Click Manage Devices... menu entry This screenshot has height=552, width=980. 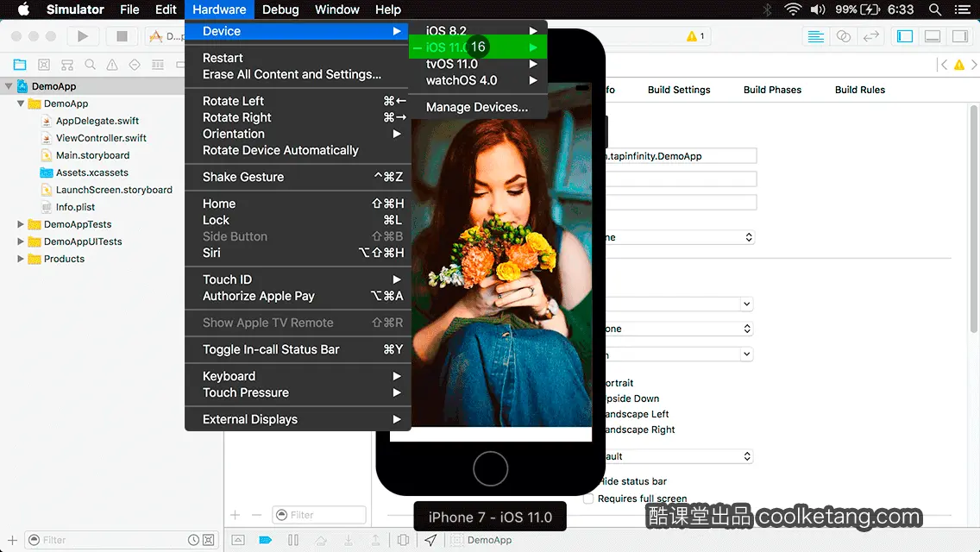(x=478, y=107)
